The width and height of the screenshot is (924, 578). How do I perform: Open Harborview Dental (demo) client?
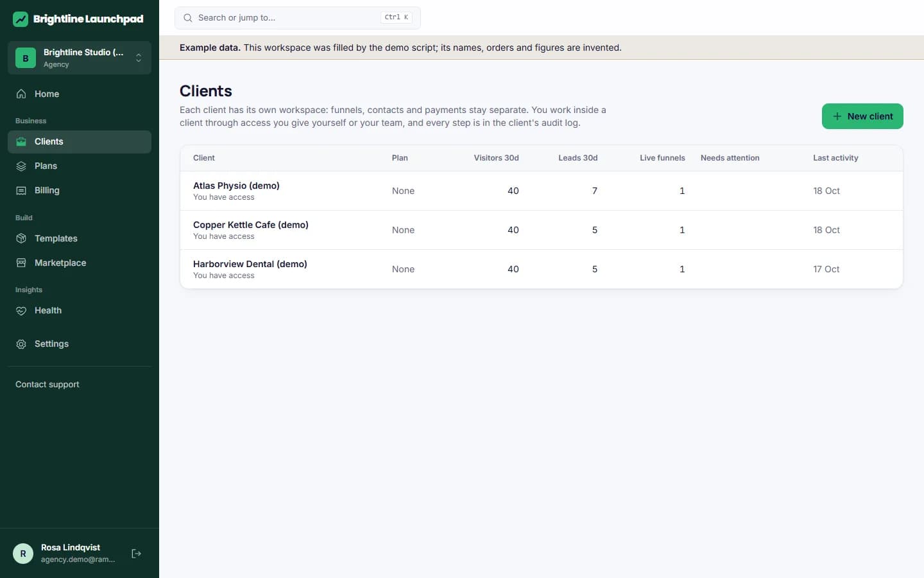(250, 264)
